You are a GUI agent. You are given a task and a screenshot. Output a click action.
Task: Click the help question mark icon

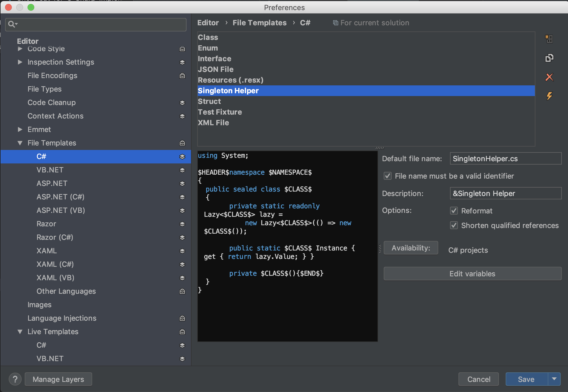point(15,379)
